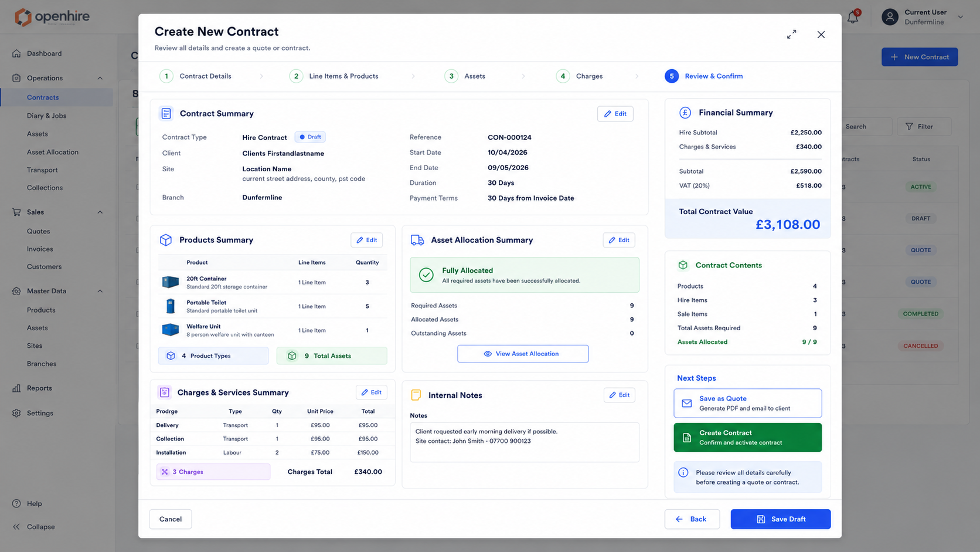The width and height of the screenshot is (980, 552).
Task: Click the green Create Contract button
Action: pyautogui.click(x=747, y=438)
